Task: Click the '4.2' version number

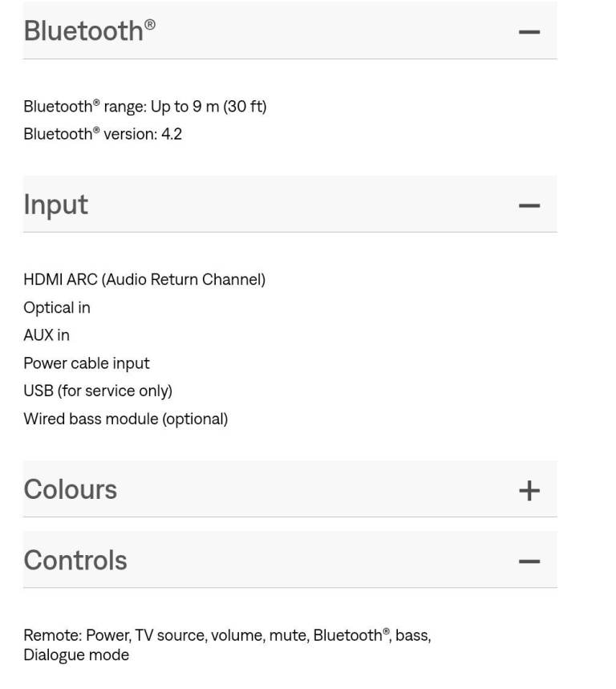Action: tap(172, 134)
